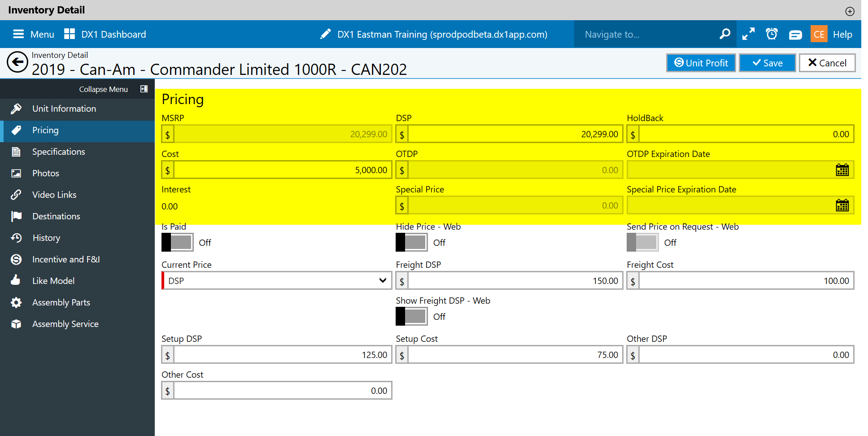This screenshot has height=436, width=868.
Task: Open the chat messages icon
Action: click(795, 35)
